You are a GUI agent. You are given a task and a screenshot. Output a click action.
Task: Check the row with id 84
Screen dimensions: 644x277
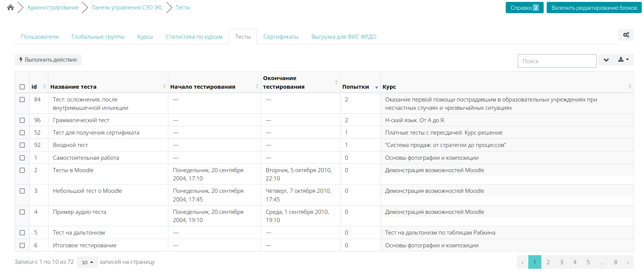(22, 100)
